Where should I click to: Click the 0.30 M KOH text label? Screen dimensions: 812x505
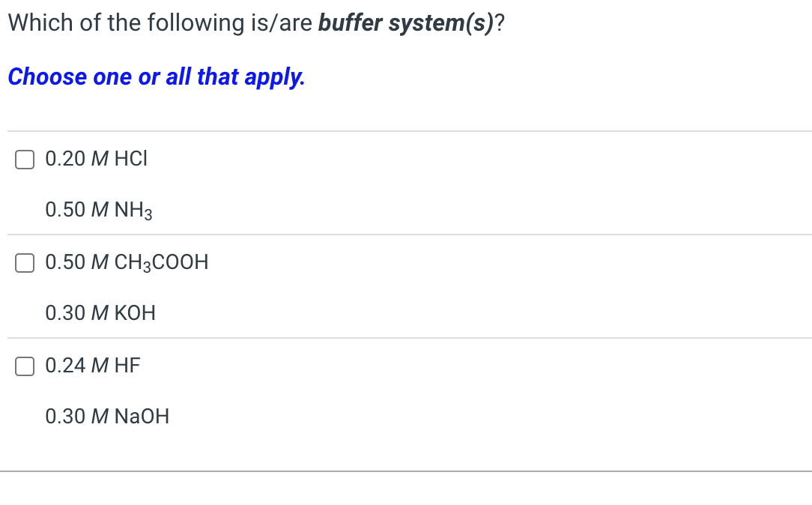click(100, 313)
